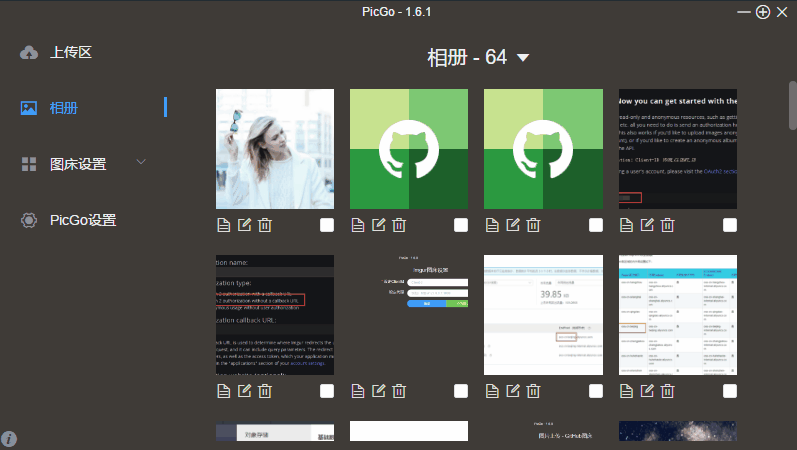Viewport: 797px width, 450px height.
Task: Open the info icon in corner
Action: [x=9, y=438]
